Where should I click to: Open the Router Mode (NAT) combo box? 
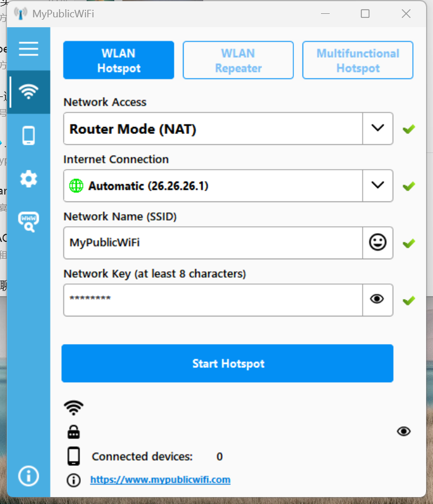click(x=212, y=129)
